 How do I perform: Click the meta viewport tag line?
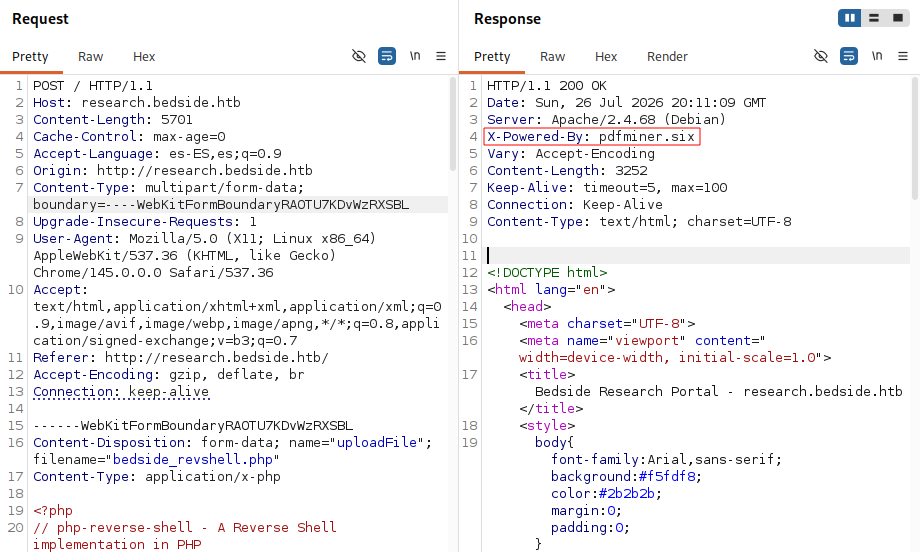[675, 349]
